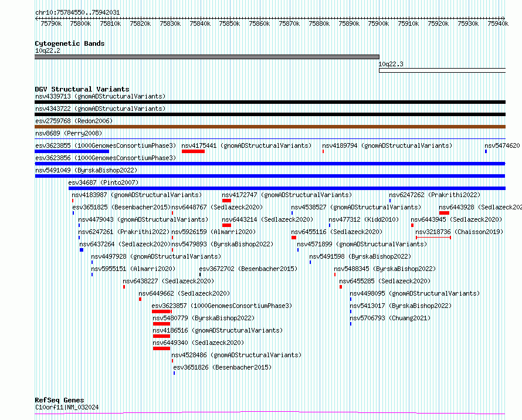522x420 pixels.
Task: Open the esv2759768 (Redon2006) label
Action: (x=74, y=121)
